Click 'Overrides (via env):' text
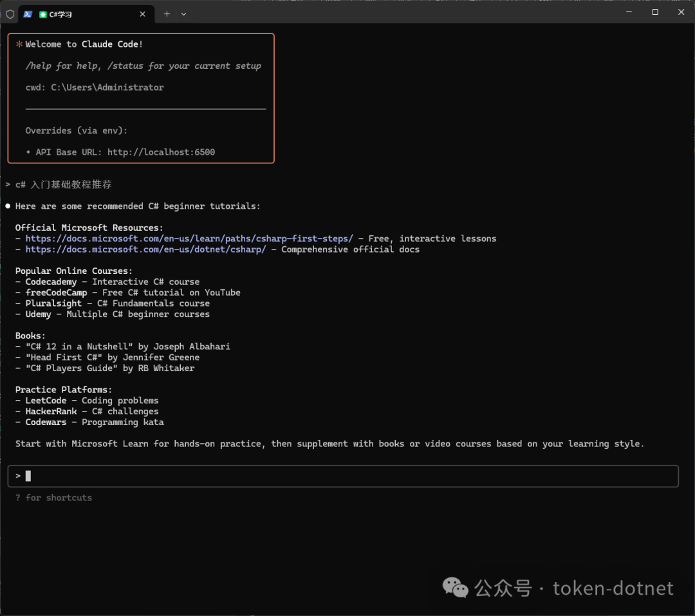The height and width of the screenshot is (616, 695). pyautogui.click(x=76, y=131)
